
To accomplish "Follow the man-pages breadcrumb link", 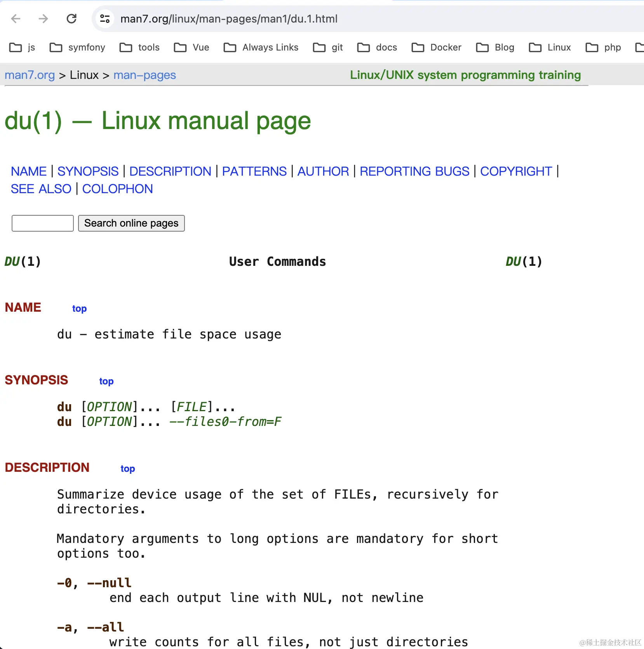I will pos(144,75).
